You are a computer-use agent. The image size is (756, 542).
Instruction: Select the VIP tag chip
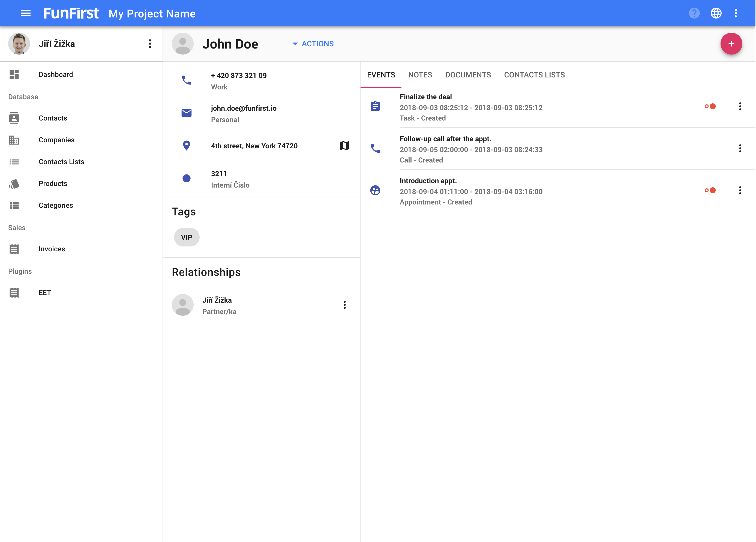coord(187,237)
